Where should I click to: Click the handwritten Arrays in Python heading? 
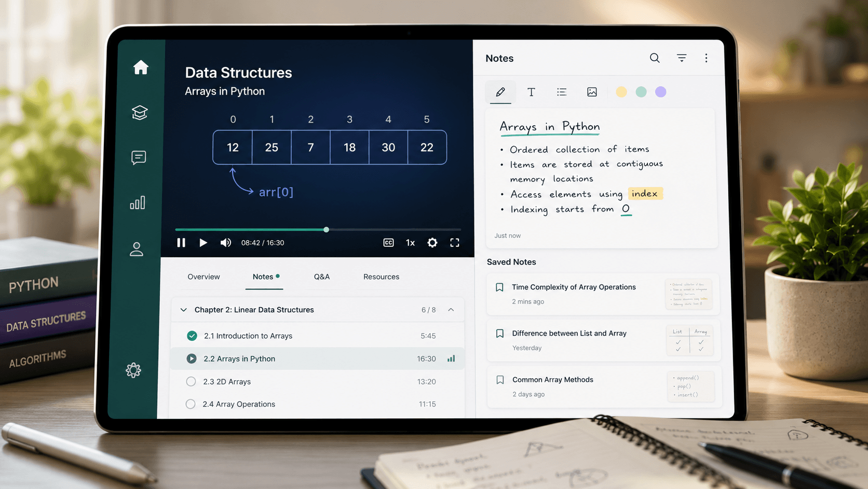[x=549, y=127]
